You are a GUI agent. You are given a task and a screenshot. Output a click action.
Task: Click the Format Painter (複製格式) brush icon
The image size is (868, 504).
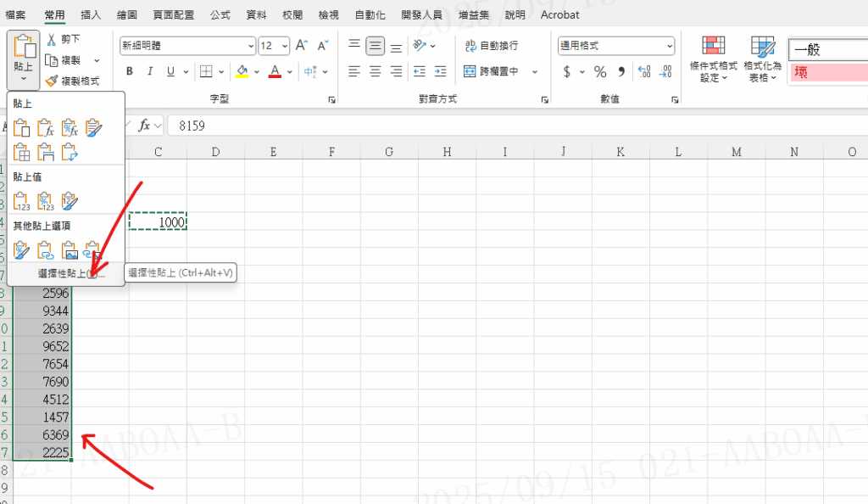pyautogui.click(x=52, y=81)
